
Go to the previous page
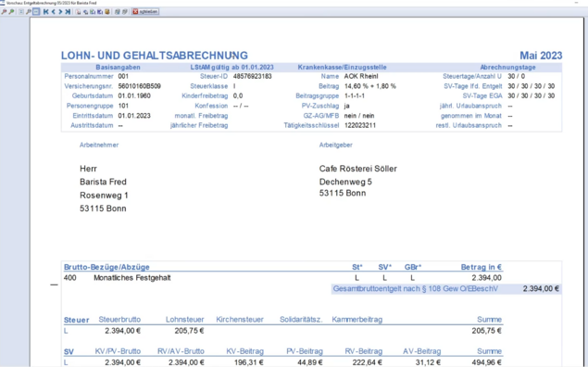point(54,12)
